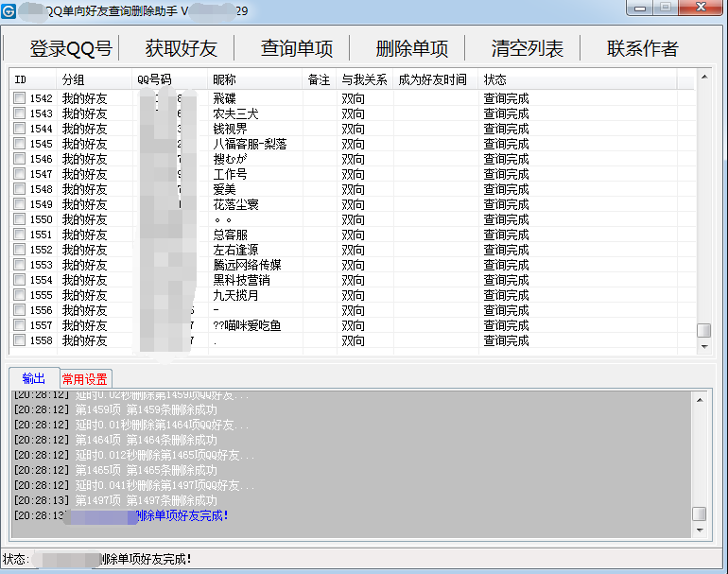Select the checkbox of row 1553
The width and height of the screenshot is (728, 574).
point(20,265)
